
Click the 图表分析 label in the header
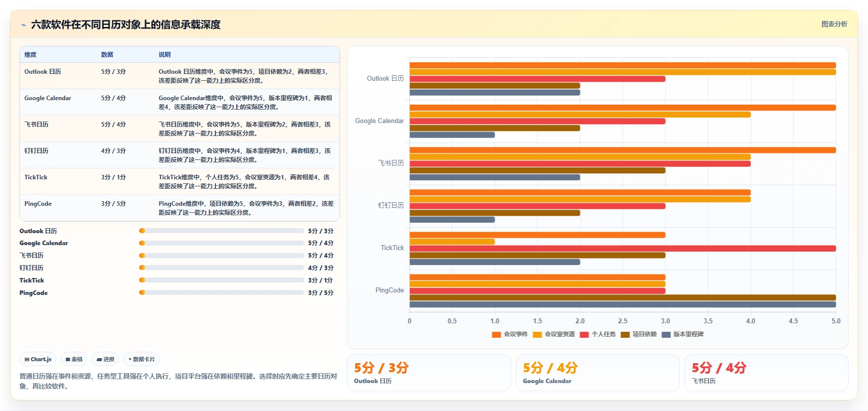(834, 24)
